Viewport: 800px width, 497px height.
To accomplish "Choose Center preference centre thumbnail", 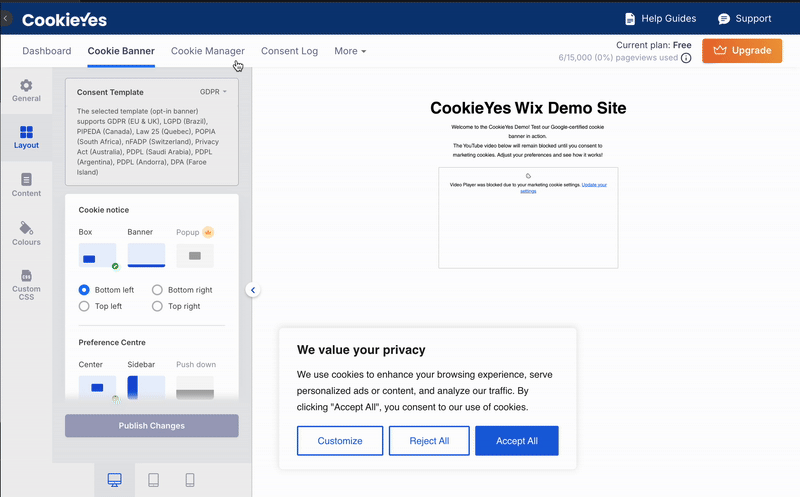I will 97,388.
